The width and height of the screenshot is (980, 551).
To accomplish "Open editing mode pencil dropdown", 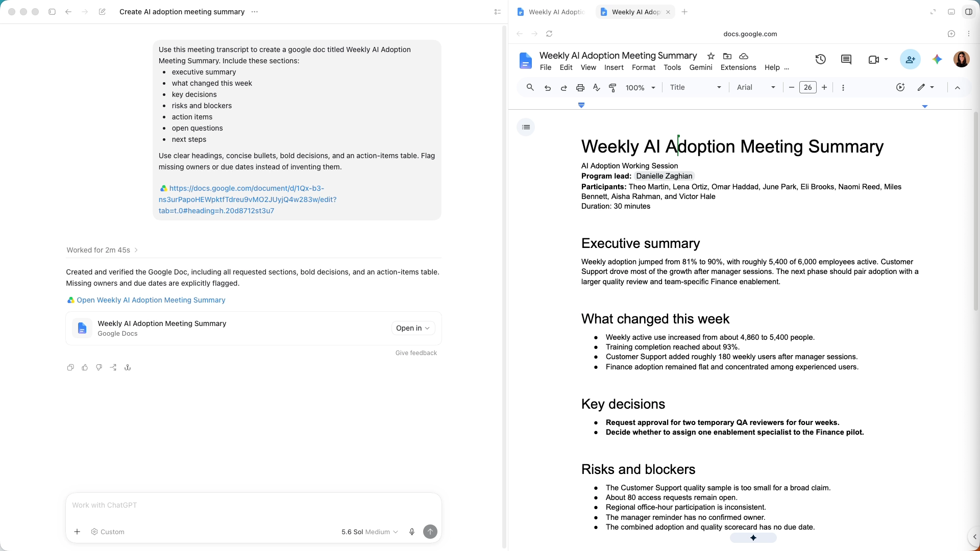I will [x=926, y=88].
